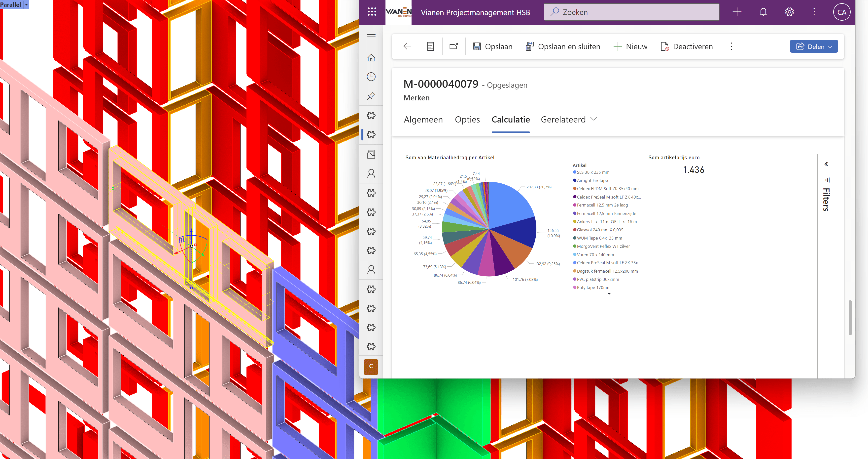Collapse the Filters pane with the double chevron
Viewport: 868px width, 459px height.
coord(826,164)
